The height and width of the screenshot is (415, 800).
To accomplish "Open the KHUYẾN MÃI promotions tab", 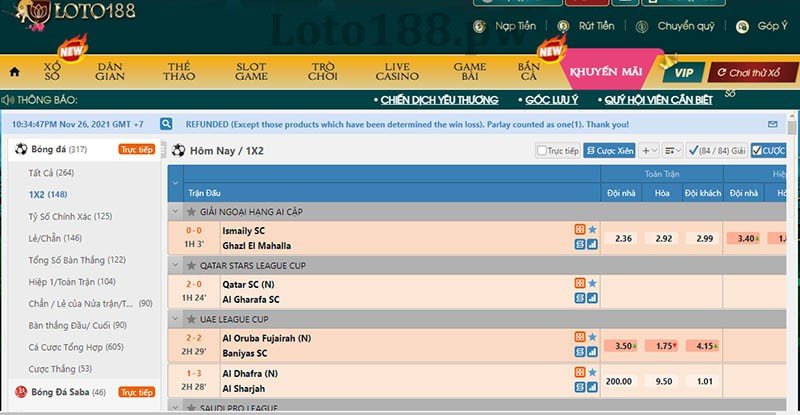I will (x=606, y=71).
